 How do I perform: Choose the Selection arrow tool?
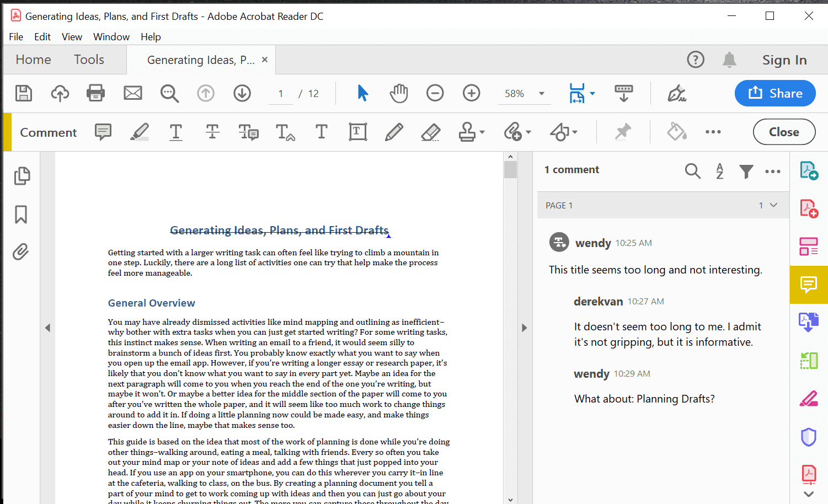point(362,93)
